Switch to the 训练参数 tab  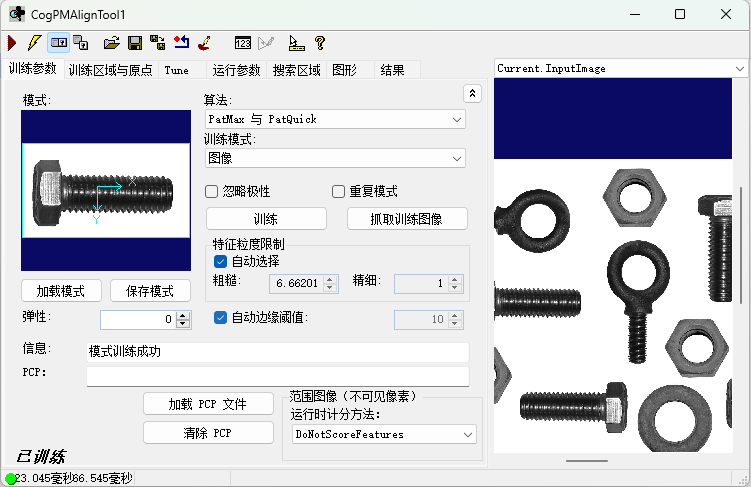pyautogui.click(x=33, y=69)
